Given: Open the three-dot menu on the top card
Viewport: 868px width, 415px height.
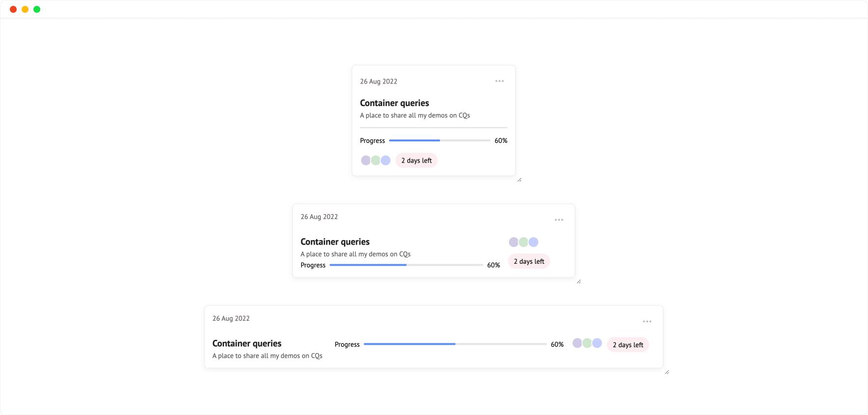Looking at the screenshot, I should click(x=500, y=81).
